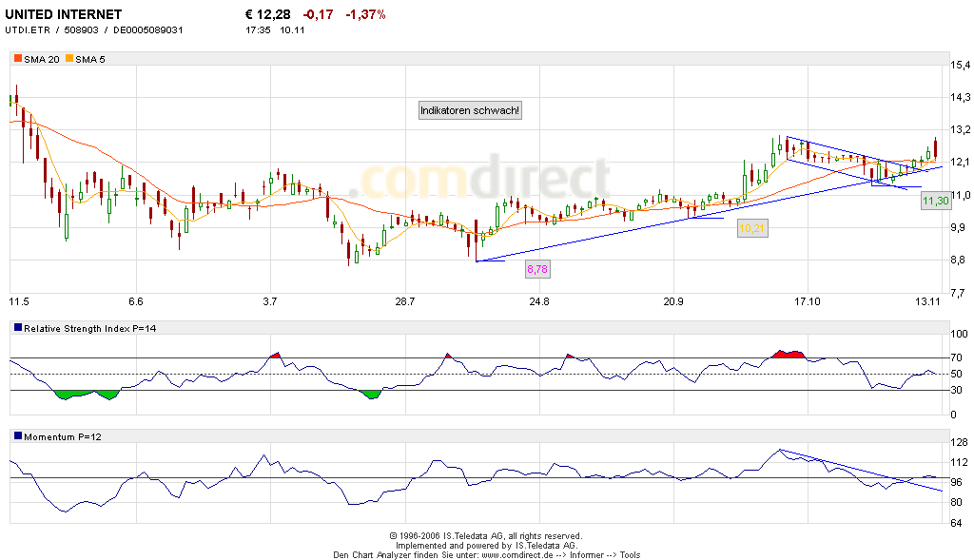Click the RSI axis value 30

coord(957,390)
